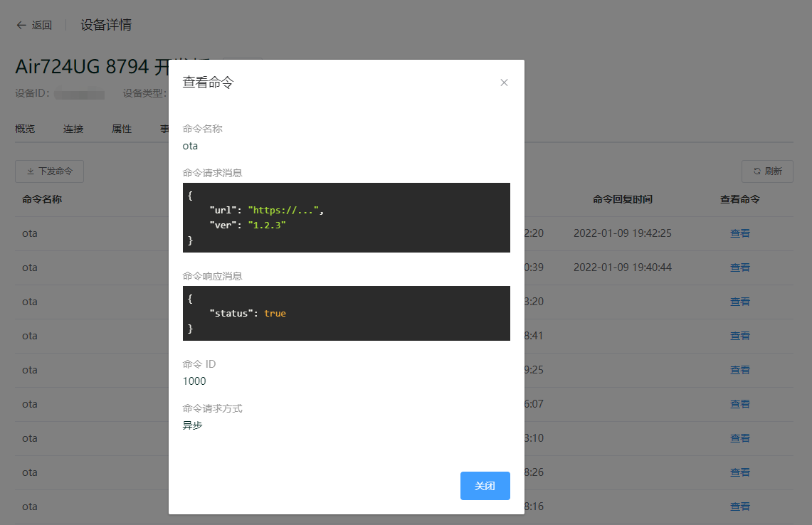Open 查看 link in the seventh ota row
This screenshot has width=812, height=525.
(739, 438)
